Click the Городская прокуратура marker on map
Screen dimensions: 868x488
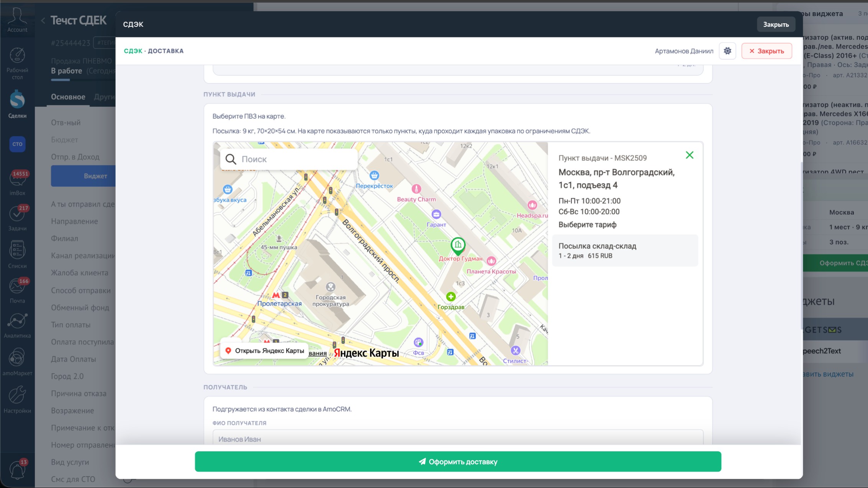331,287
